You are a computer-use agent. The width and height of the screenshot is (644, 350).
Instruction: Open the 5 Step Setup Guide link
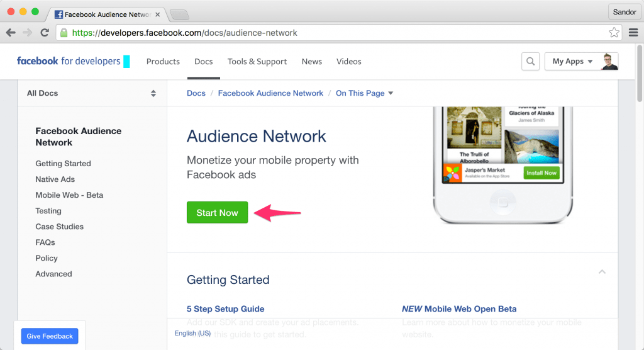(225, 309)
